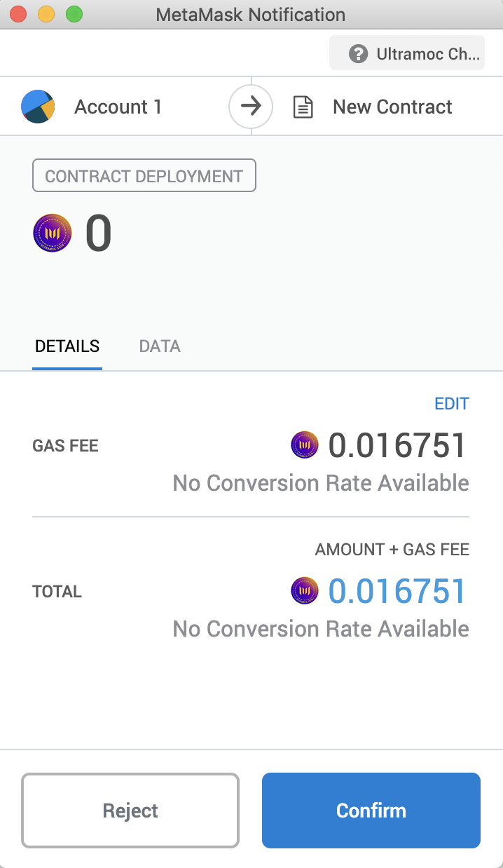Click the Account 1 avatar icon
Image resolution: width=503 pixels, height=868 pixels.
(38, 107)
